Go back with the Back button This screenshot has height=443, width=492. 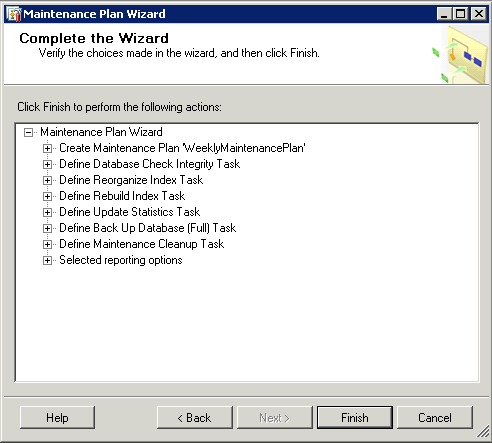tap(195, 417)
